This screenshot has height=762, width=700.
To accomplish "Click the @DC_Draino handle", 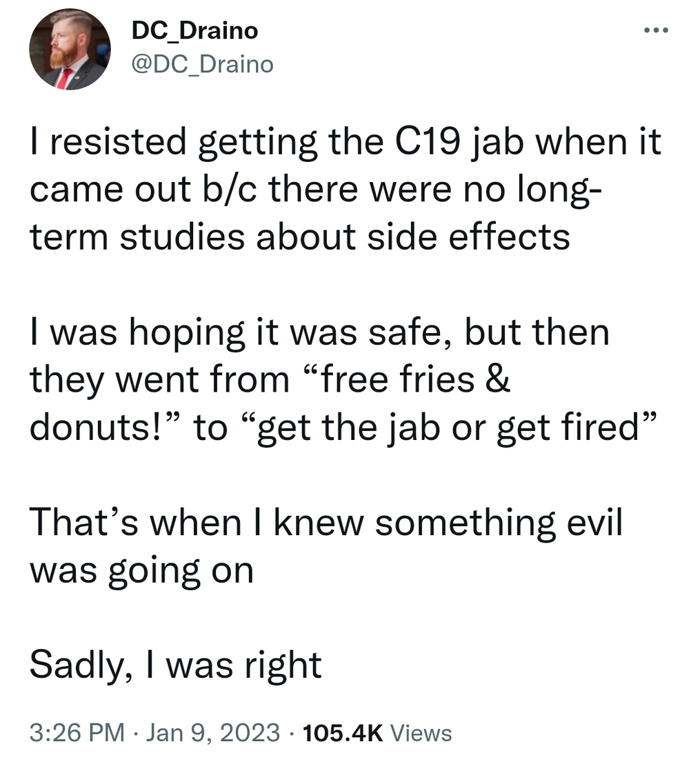I will [201, 64].
